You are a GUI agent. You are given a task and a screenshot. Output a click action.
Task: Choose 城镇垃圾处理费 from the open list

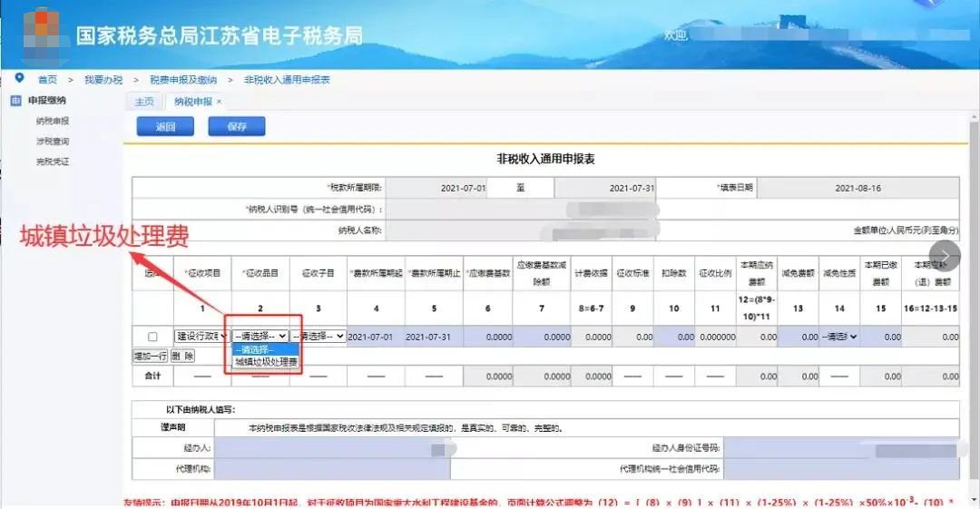pyautogui.click(x=266, y=362)
